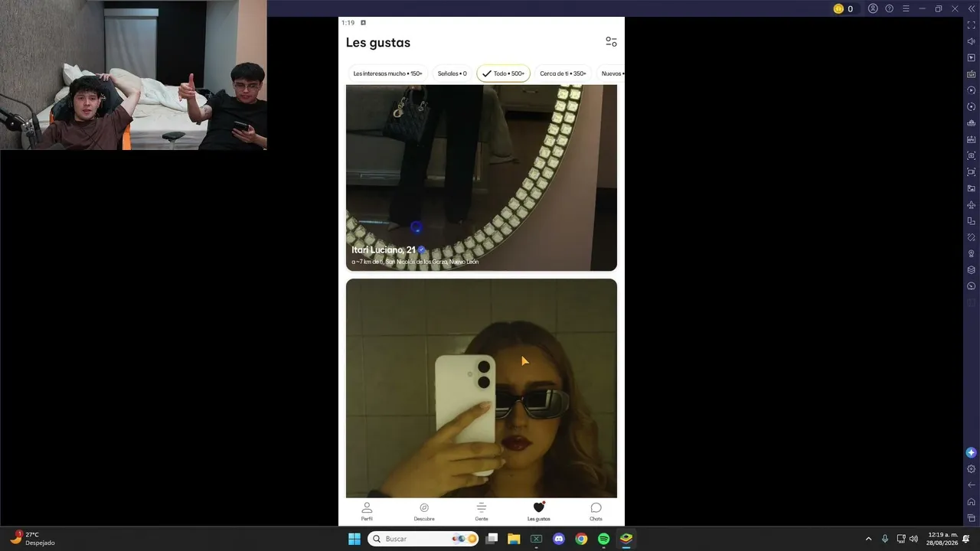
Task: Select the 'Cerca de ti • 350+' filter chip
Action: click(x=563, y=73)
